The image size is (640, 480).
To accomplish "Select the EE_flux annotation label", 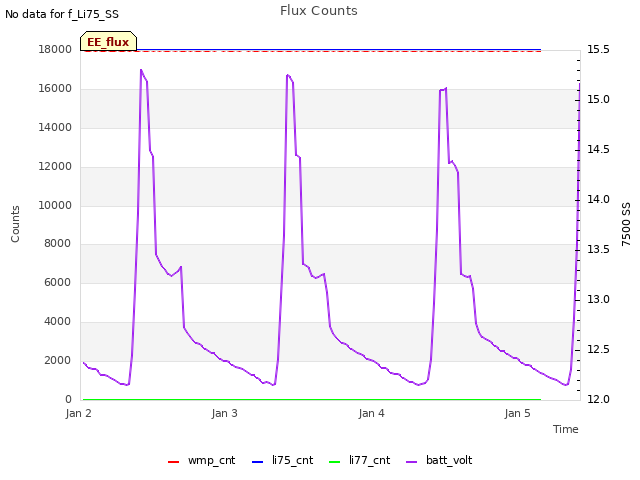I will tap(108, 42).
